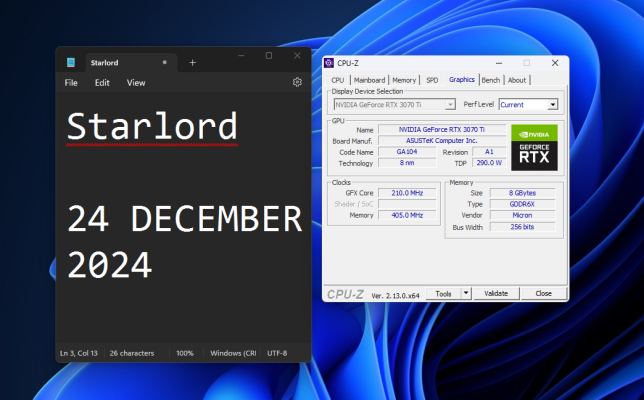Click the text 24 DECEMBER in Notepad
Screen dimensions: 644x400
pyautogui.click(x=184, y=218)
